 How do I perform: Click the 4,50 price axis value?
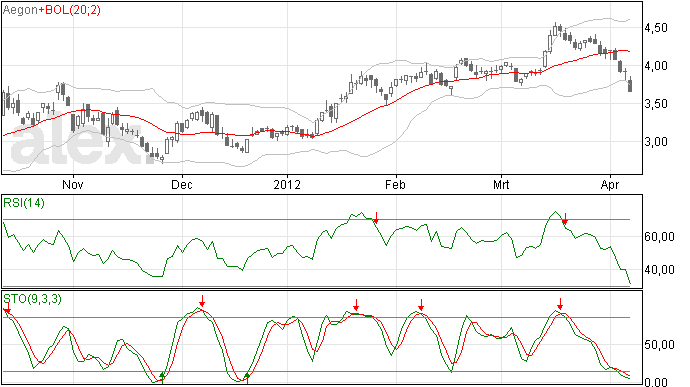(x=656, y=28)
